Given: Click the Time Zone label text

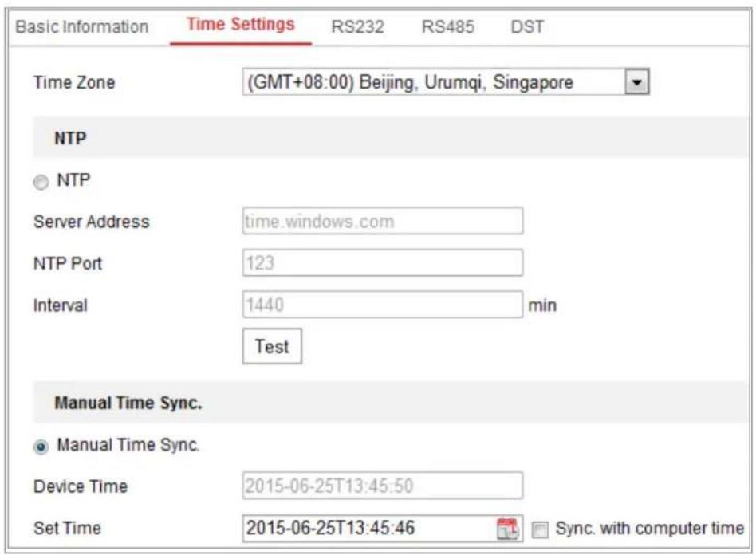Looking at the screenshot, I should point(74,82).
